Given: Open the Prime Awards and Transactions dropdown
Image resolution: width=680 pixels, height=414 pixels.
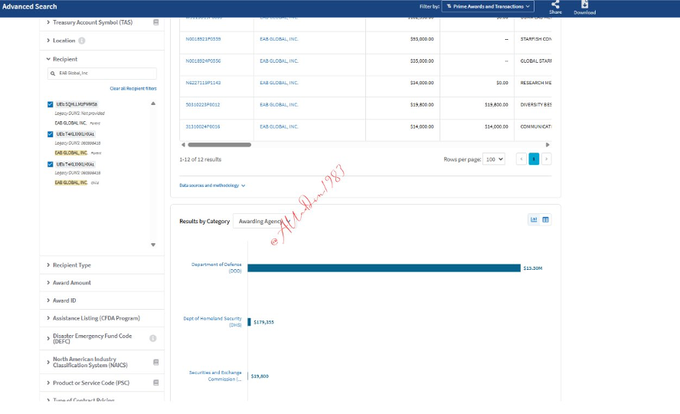Looking at the screenshot, I should tap(488, 7).
